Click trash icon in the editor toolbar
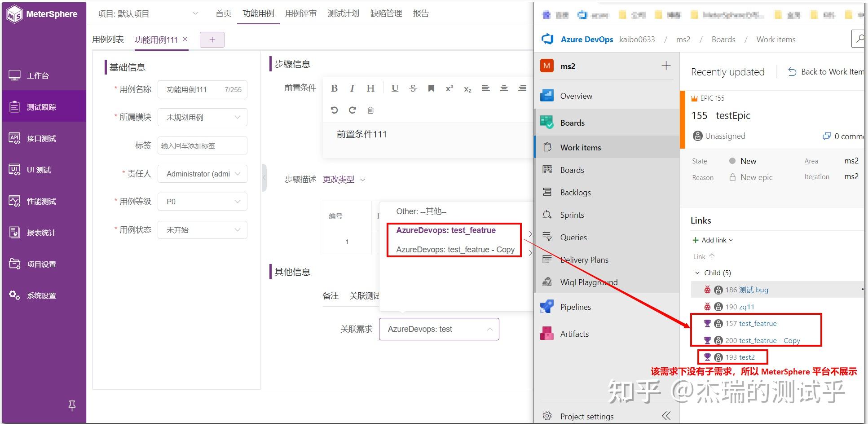 (x=370, y=110)
